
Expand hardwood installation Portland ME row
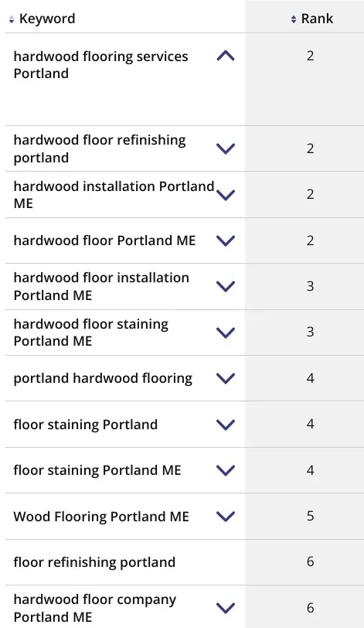[x=226, y=195]
